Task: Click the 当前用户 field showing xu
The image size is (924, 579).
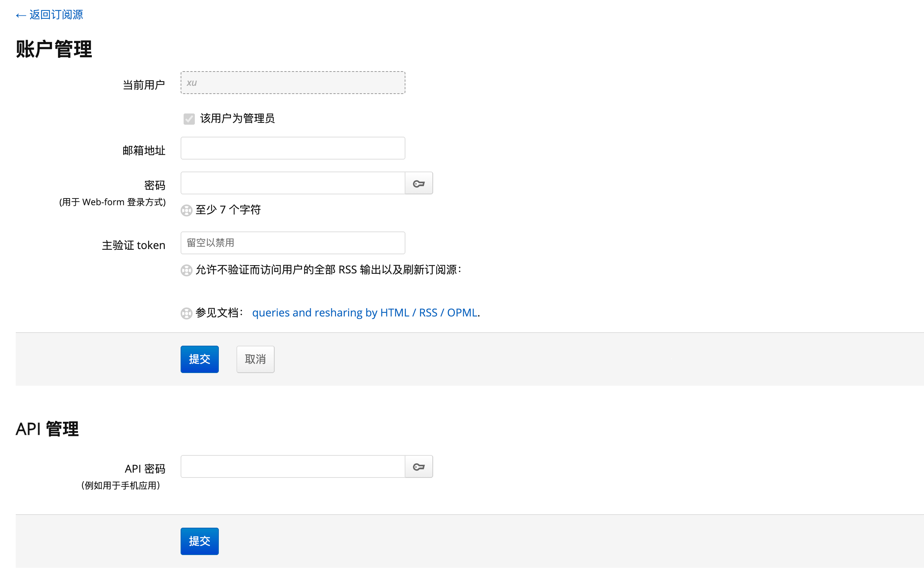Action: pos(292,83)
